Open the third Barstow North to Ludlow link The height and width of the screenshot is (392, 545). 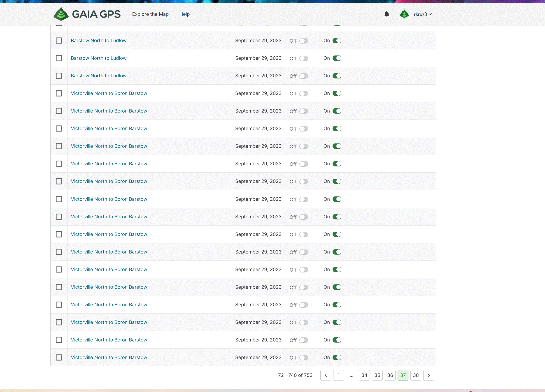(98, 76)
